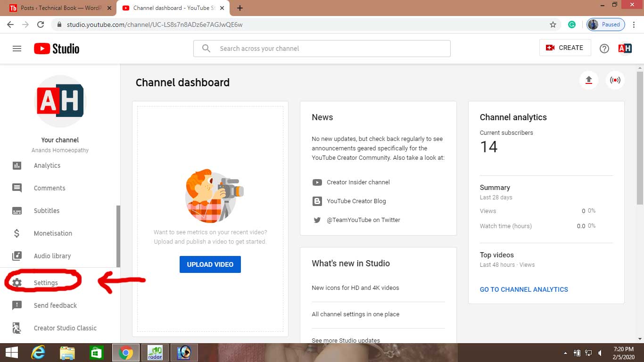Screen dimensions: 644x362
Task: Click the upload video arrow icon
Action: point(588,80)
